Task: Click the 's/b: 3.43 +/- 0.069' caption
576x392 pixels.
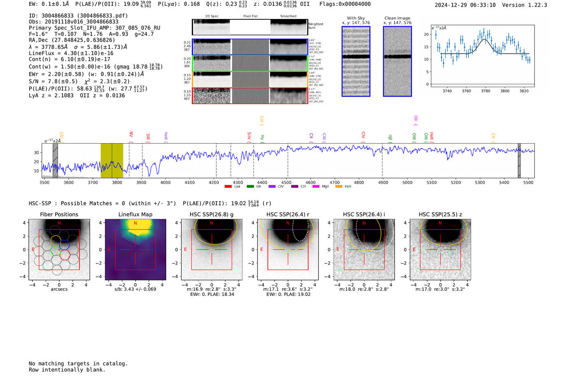Action: (x=135, y=289)
